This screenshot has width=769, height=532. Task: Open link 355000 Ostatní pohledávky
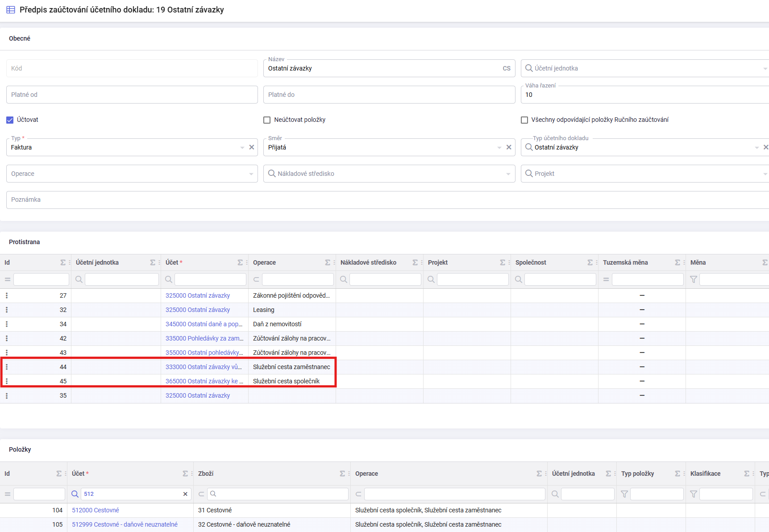click(x=204, y=353)
